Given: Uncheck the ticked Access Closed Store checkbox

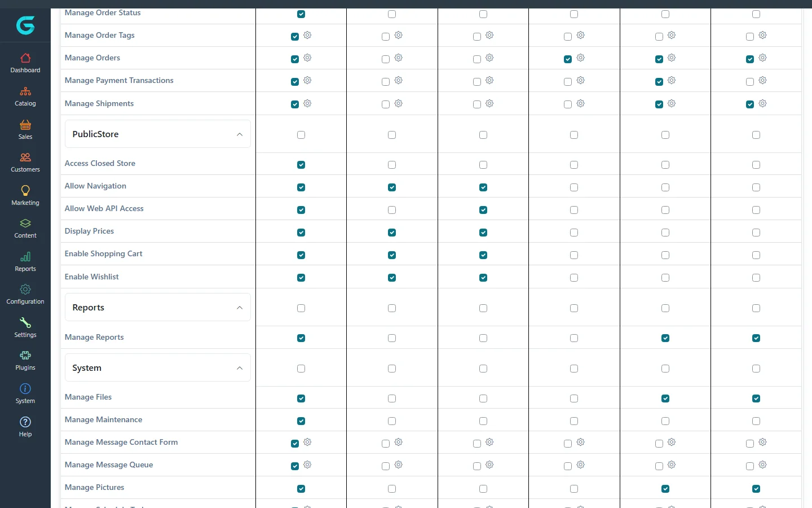Looking at the screenshot, I should (x=301, y=165).
